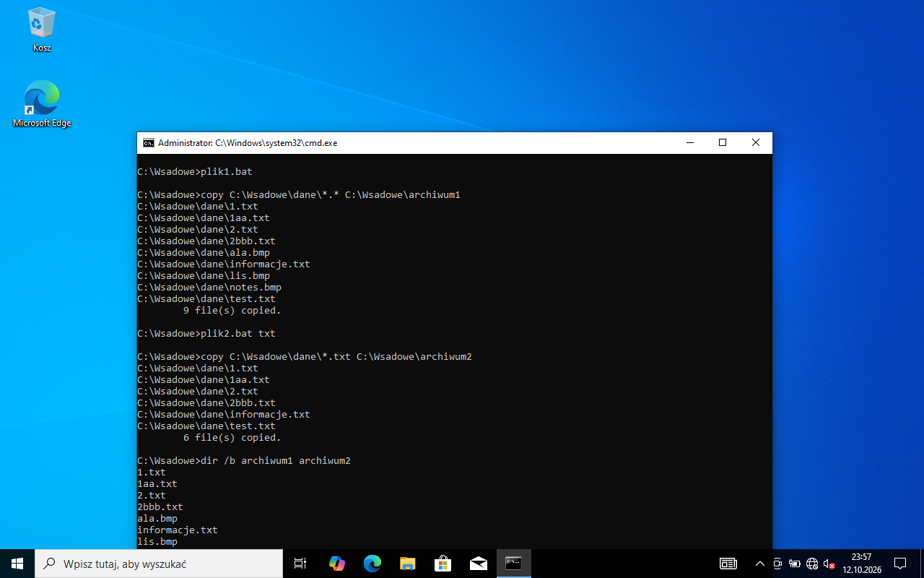Click the 'C:\Wsadowe>plik1.bat' command line
The image size is (924, 578).
(195, 172)
